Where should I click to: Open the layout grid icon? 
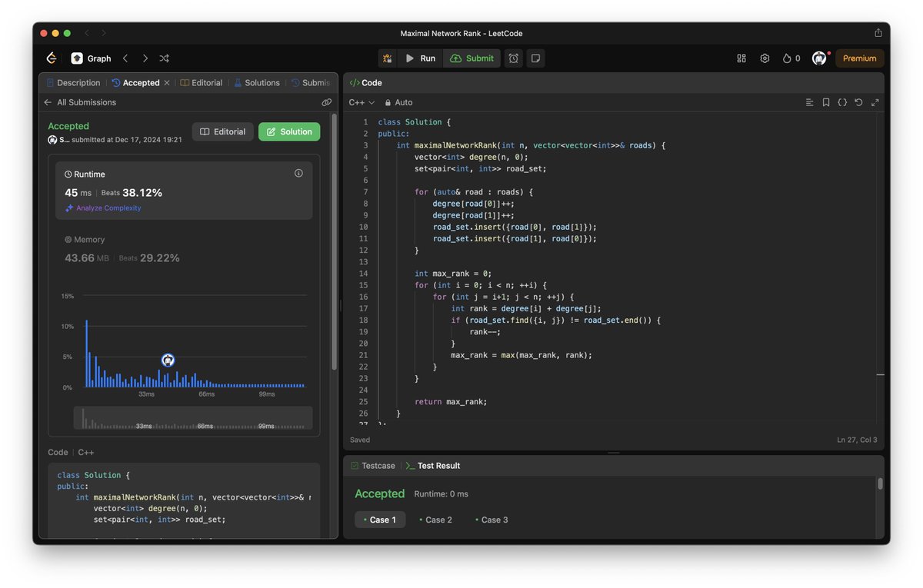[x=741, y=58]
